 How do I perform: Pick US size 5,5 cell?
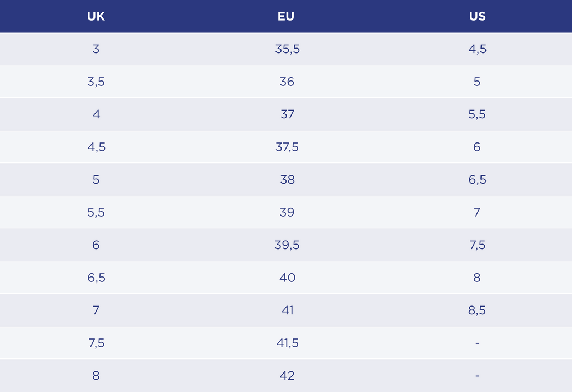point(478,114)
